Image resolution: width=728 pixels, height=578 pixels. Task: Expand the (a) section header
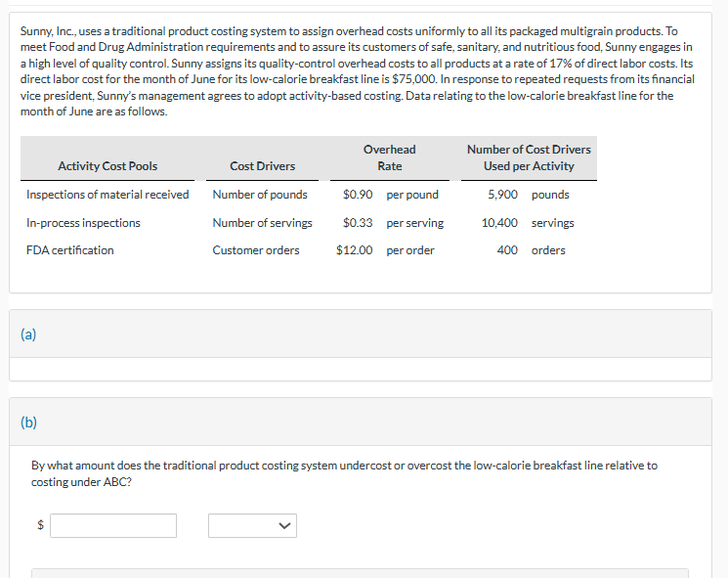click(361, 334)
